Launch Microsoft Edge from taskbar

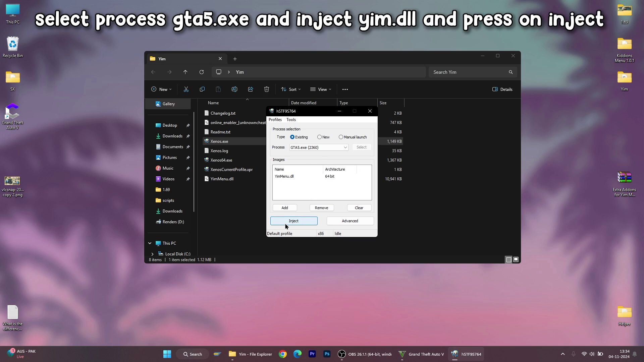(298, 354)
